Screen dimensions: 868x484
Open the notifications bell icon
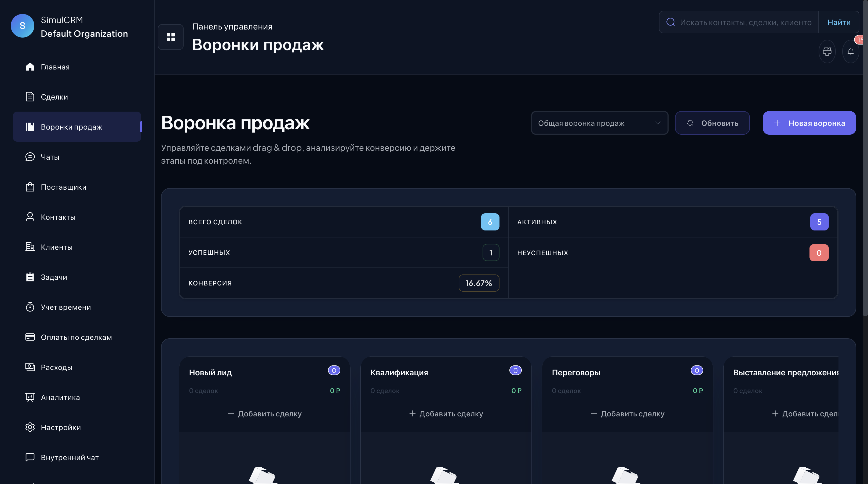(851, 52)
